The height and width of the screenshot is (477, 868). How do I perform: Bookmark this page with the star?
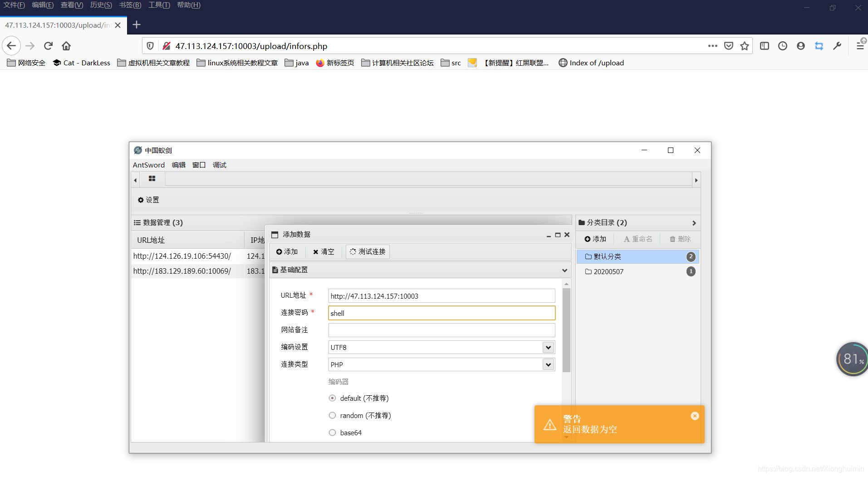point(745,46)
